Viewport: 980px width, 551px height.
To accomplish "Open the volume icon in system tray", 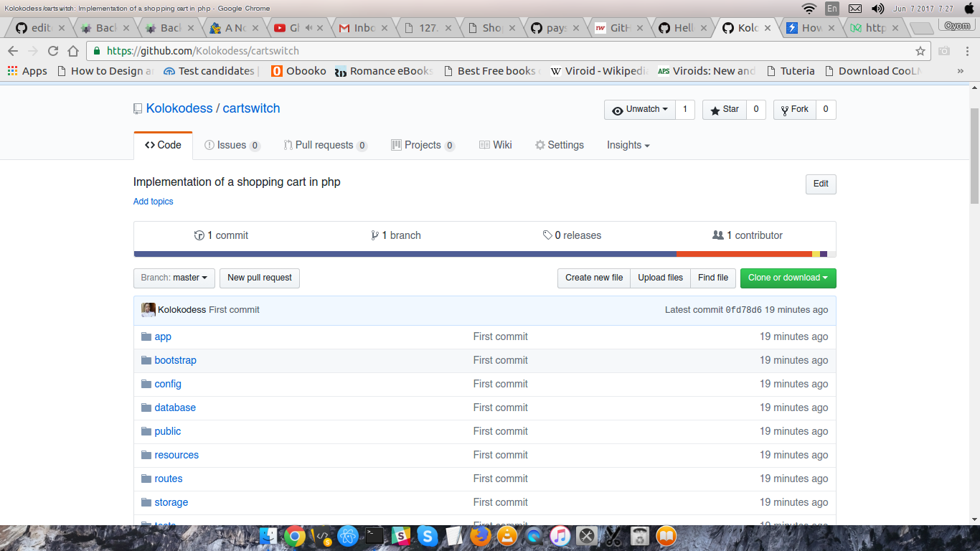I will tap(877, 9).
